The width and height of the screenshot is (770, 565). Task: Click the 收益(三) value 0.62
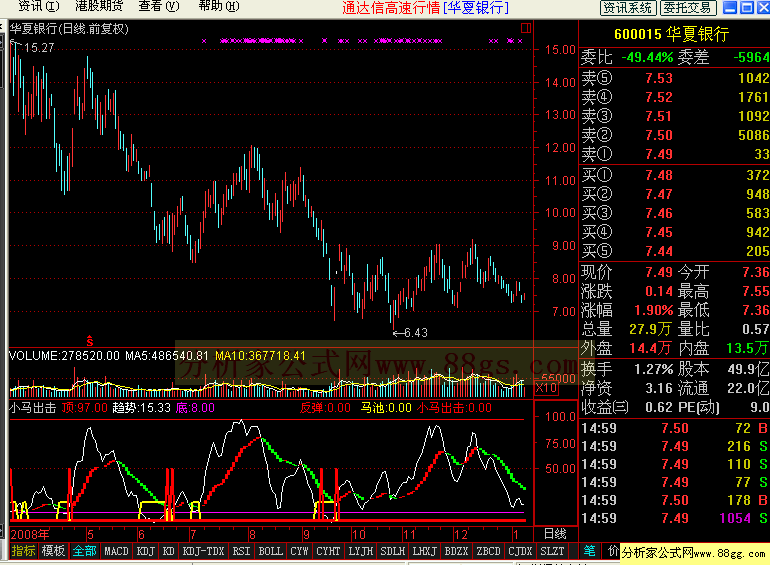coord(659,407)
